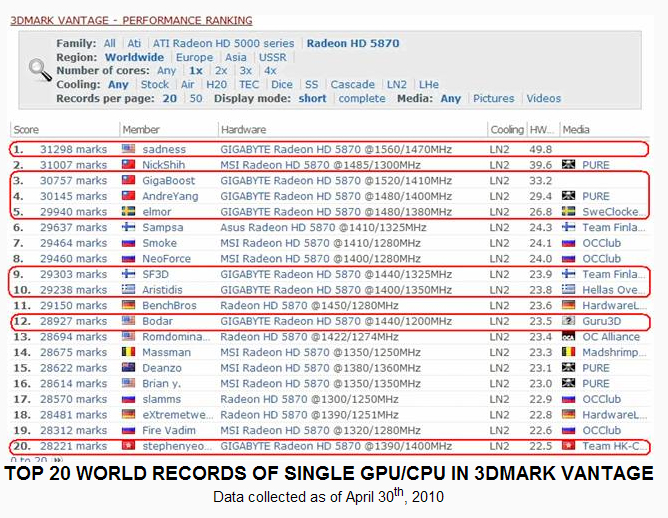Filter cooling by Stock

[155, 84]
